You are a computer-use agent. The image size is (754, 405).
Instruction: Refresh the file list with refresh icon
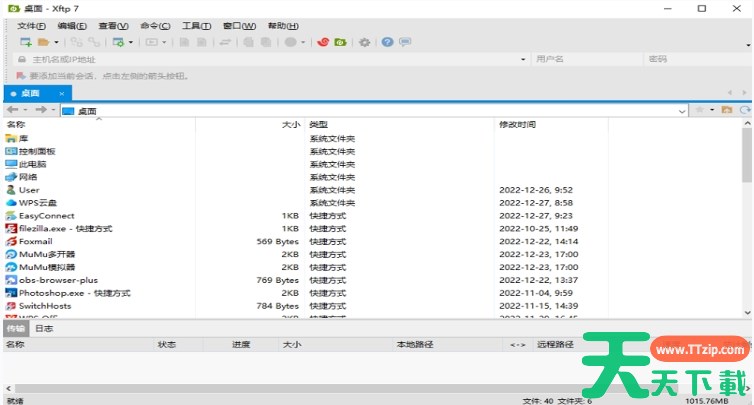744,109
